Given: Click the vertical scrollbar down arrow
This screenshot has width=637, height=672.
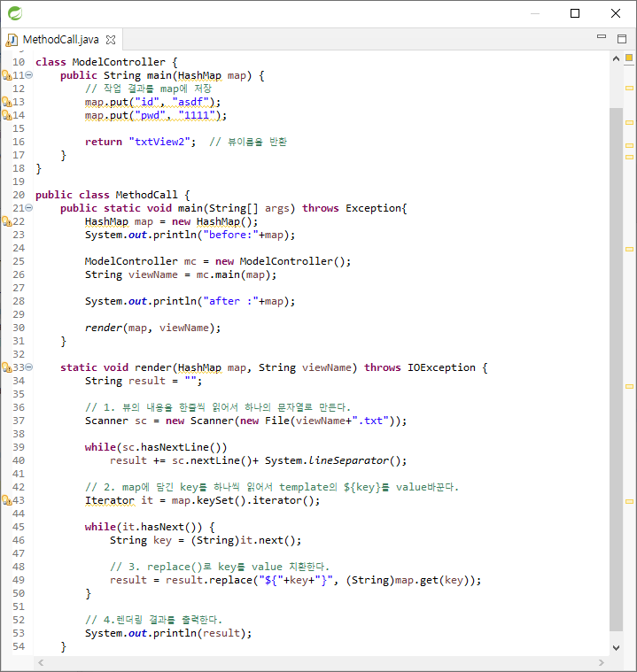Looking at the screenshot, I should (x=616, y=648).
